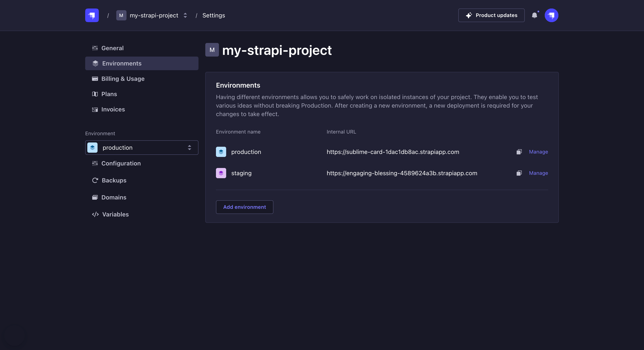644x350 pixels.
Task: Click the layers icon next to Environments
Action: [95, 63]
